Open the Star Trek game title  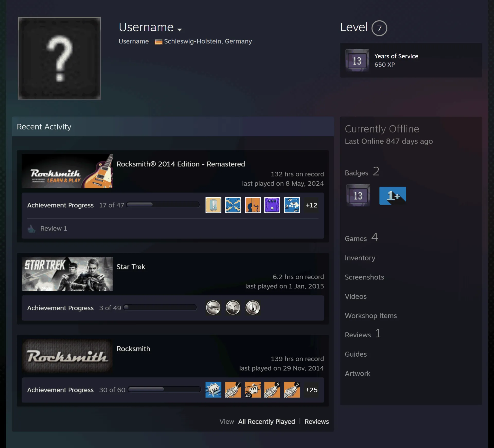(131, 267)
